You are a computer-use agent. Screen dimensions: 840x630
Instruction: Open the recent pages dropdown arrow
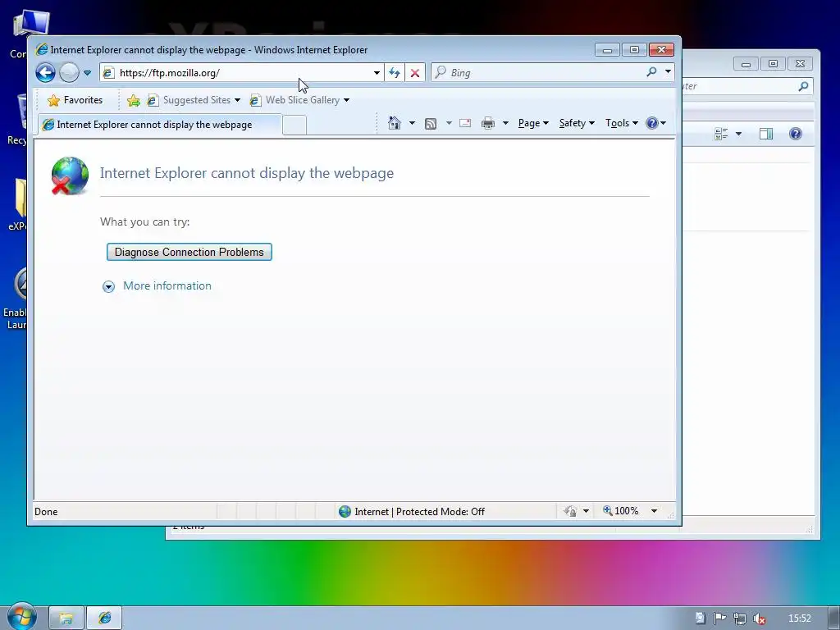pyautogui.click(x=87, y=73)
